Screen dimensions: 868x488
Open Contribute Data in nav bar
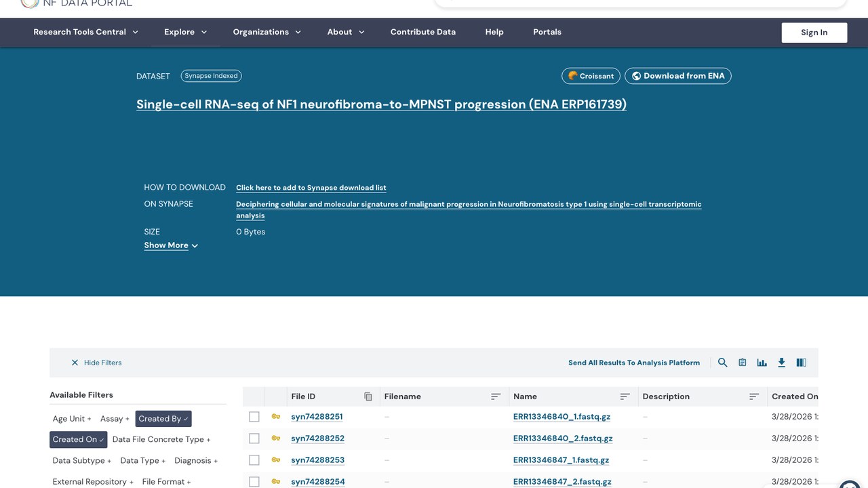point(423,32)
